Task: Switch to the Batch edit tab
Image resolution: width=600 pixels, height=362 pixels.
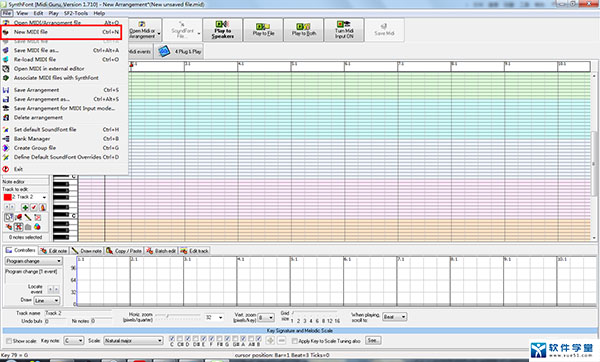Action: [161, 251]
